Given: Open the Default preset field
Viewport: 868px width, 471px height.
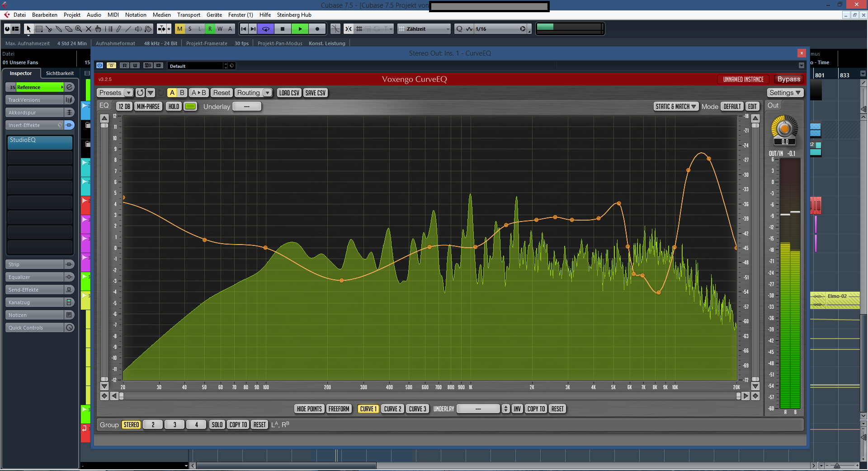Looking at the screenshot, I should coord(197,66).
